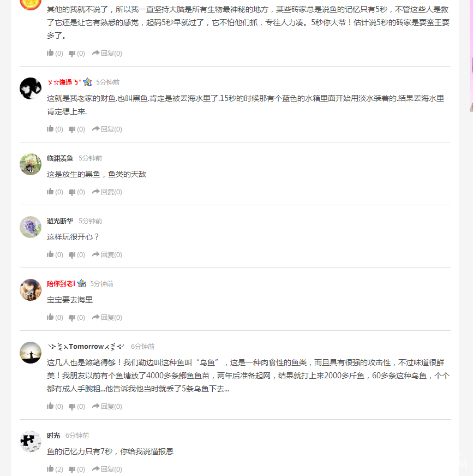Dislike the 财鱼 黑鱼 comment
Viewport: 473px width, 476px height.
(x=77, y=129)
